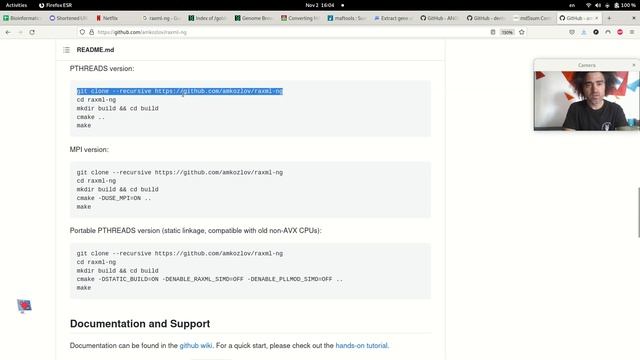Image resolution: width=640 pixels, height=360 pixels.
Task: Switch to the Index of /go tab
Action: (x=207, y=18)
